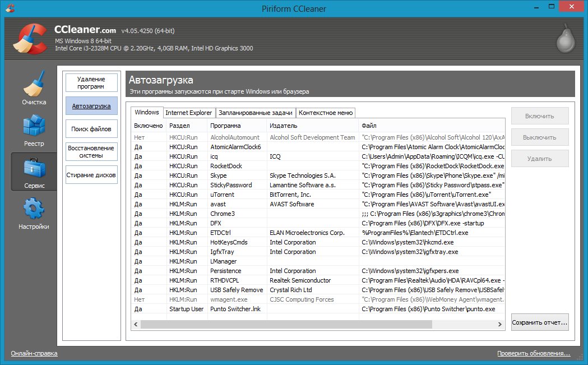588x365 pixels.
Task: Open the Запланированные задачи tab
Action: tap(255, 113)
